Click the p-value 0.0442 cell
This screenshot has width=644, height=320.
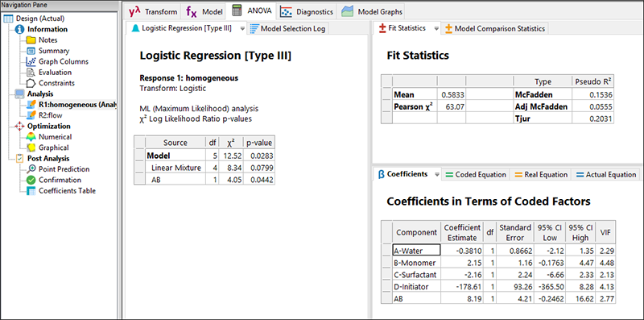pyautogui.click(x=258, y=179)
